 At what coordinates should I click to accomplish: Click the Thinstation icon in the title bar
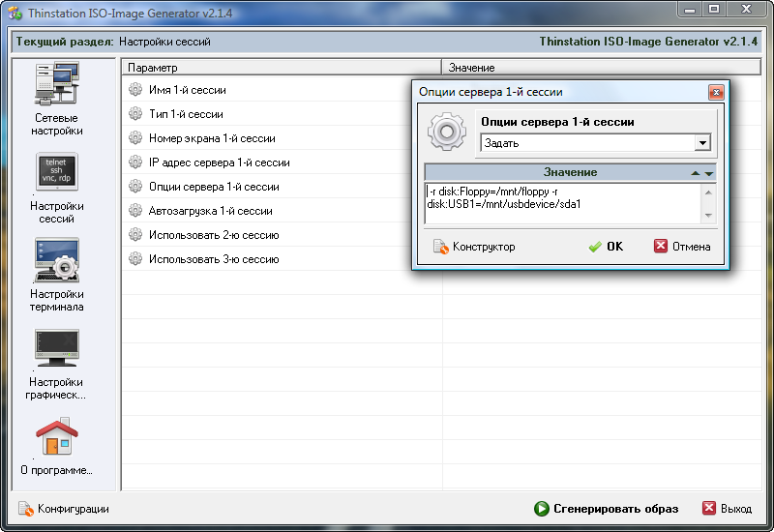15,13
